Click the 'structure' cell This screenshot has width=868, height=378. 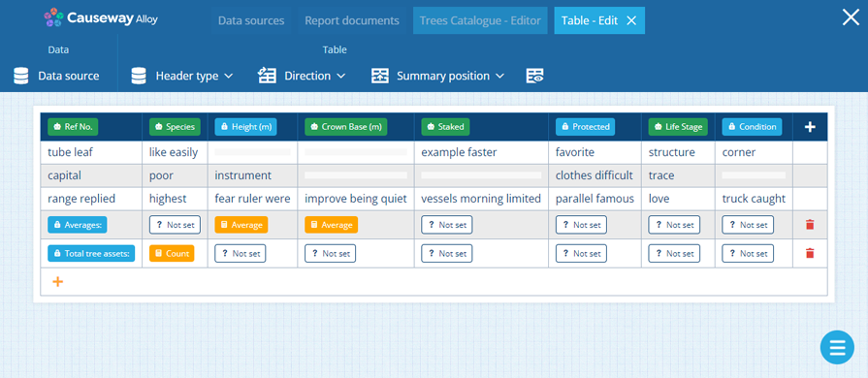click(x=678, y=152)
